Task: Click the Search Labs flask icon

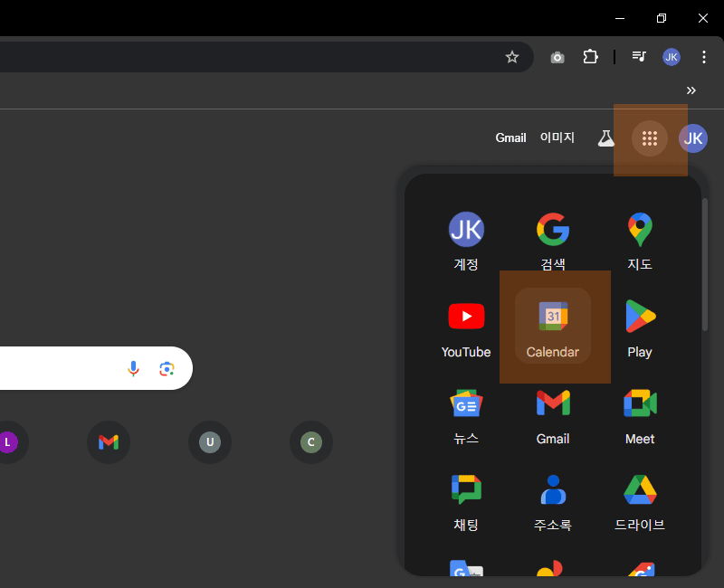Action: (605, 138)
